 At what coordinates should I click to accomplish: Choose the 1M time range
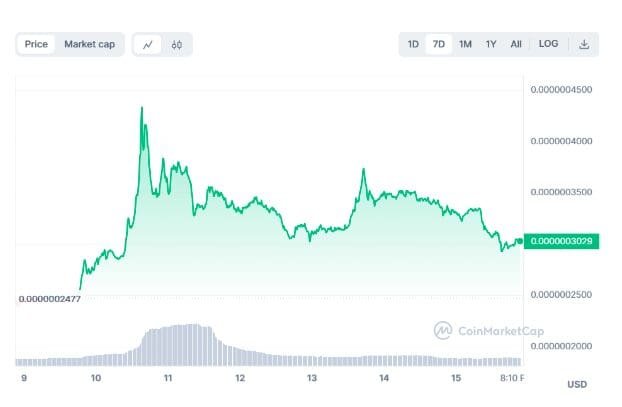click(x=465, y=44)
